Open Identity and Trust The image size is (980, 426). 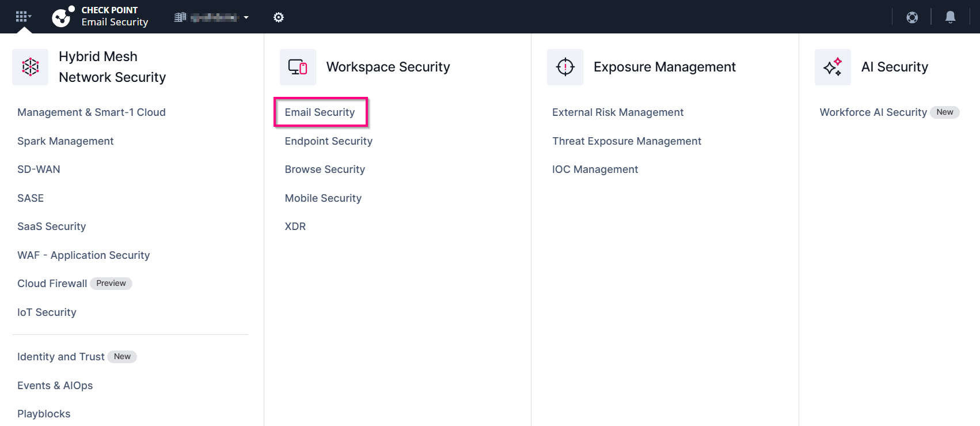click(61, 357)
